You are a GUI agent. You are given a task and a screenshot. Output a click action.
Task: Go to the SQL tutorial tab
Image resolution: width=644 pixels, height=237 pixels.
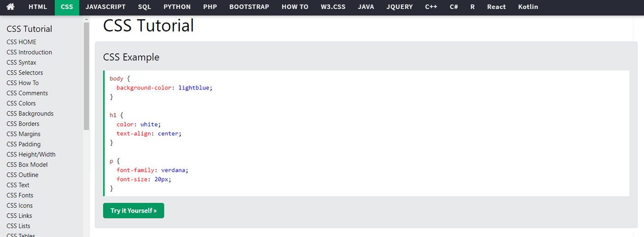pos(144,7)
